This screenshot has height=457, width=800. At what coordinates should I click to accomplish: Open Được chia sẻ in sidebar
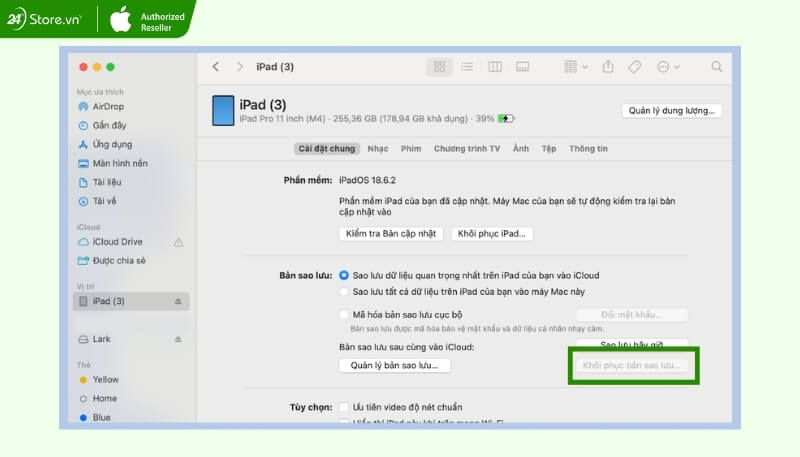(119, 261)
